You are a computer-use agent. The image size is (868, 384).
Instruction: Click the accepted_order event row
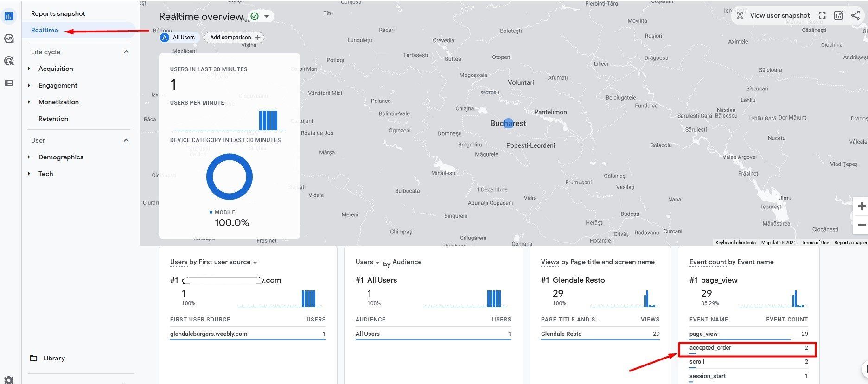(x=748, y=348)
